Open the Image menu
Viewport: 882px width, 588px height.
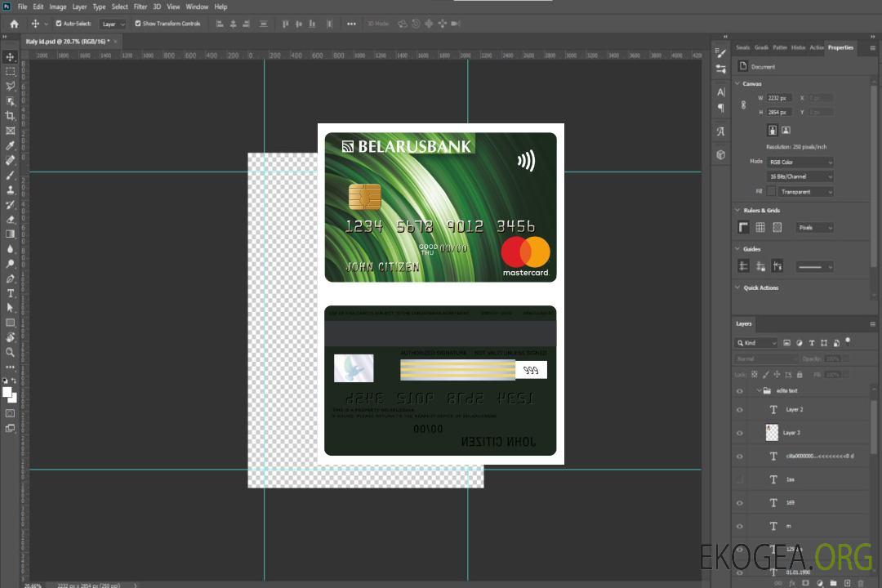tap(58, 7)
